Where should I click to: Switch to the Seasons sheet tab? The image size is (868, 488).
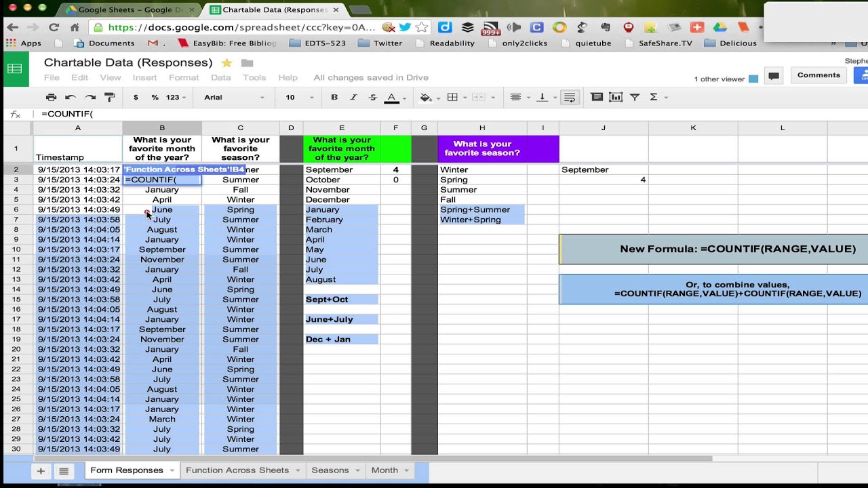(x=330, y=470)
